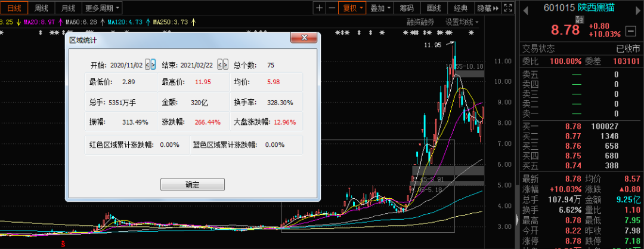Screen dimensions: 644x249
Task: Click the minus box beside price 8.78
Action: click(x=630, y=30)
